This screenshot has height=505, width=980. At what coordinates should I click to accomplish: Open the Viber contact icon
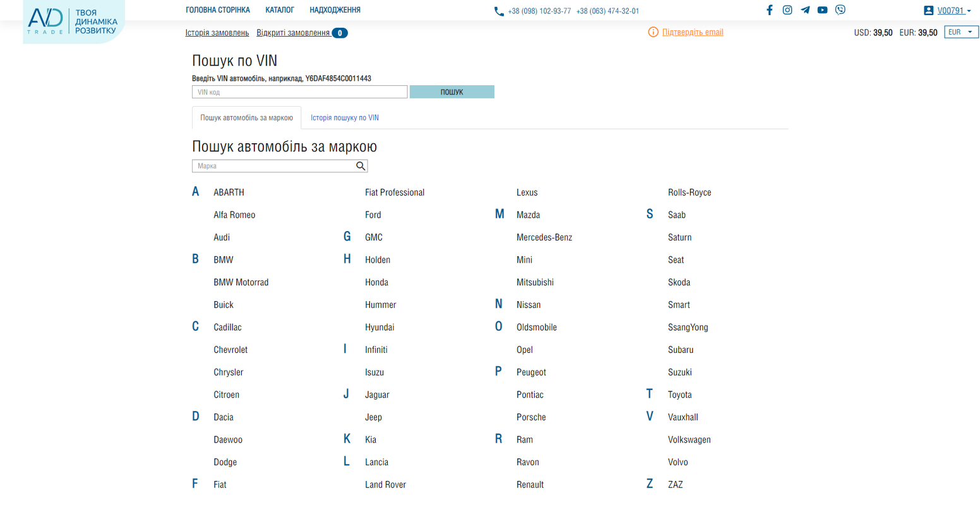[x=840, y=10]
